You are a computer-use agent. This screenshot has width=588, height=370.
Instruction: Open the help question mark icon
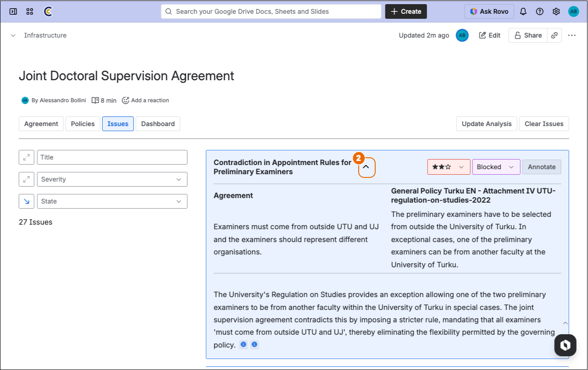(539, 11)
